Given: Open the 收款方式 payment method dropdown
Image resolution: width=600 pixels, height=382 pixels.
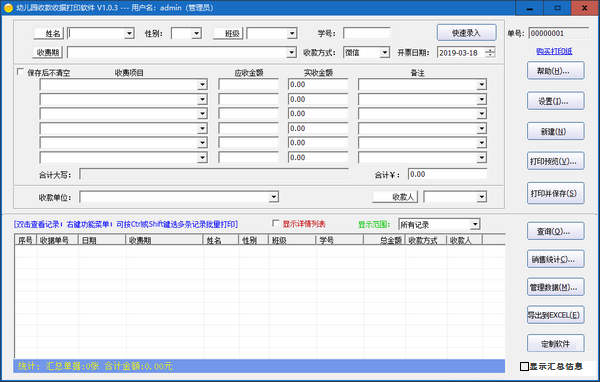Looking at the screenshot, I should click(x=385, y=52).
